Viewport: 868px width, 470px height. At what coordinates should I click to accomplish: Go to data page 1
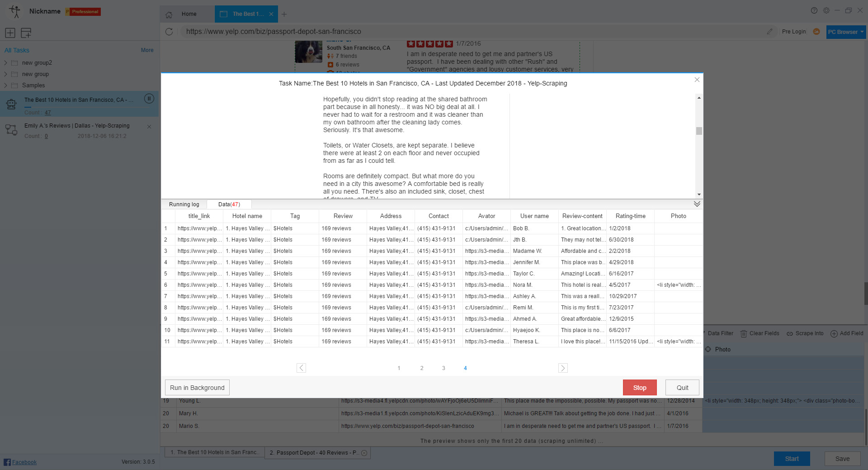pos(399,368)
